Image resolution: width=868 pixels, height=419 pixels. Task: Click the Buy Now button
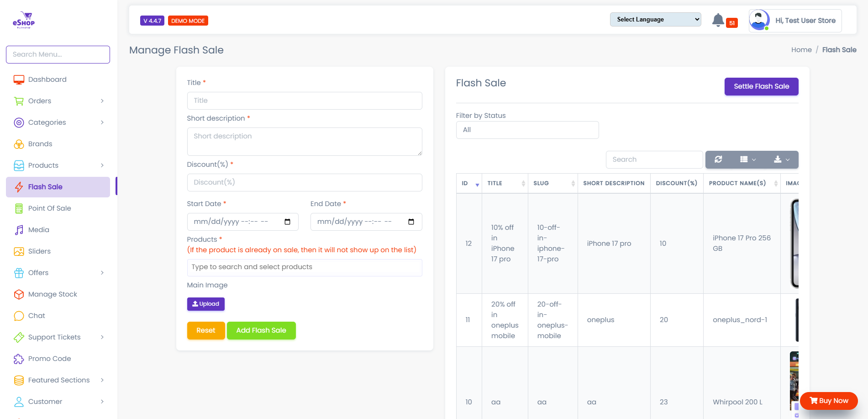pos(829,401)
